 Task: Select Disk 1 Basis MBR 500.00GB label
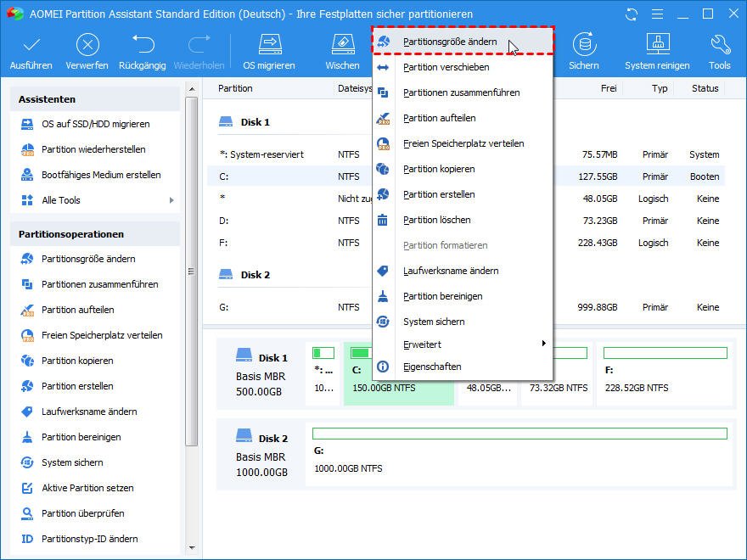click(261, 374)
